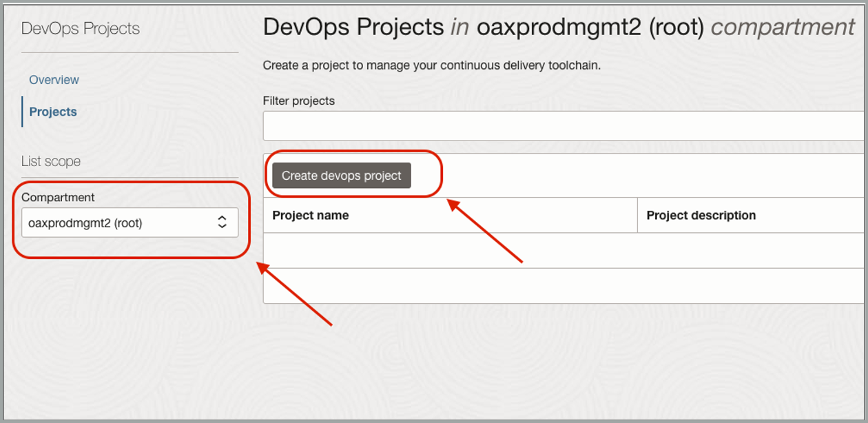Click the Filter projects input field

click(482, 125)
